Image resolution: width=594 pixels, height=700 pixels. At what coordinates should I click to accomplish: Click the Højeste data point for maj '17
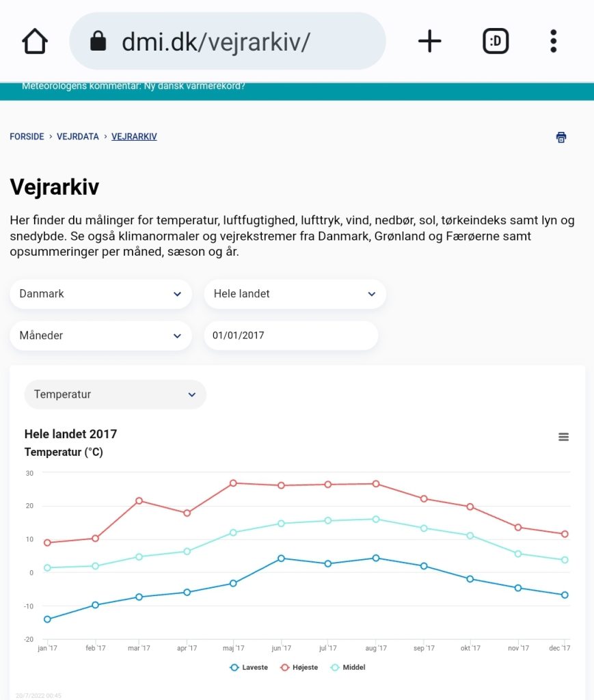click(233, 483)
